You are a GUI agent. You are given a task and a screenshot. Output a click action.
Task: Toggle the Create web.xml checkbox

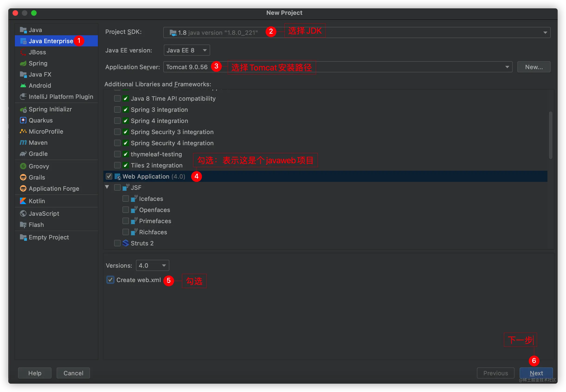pos(110,280)
